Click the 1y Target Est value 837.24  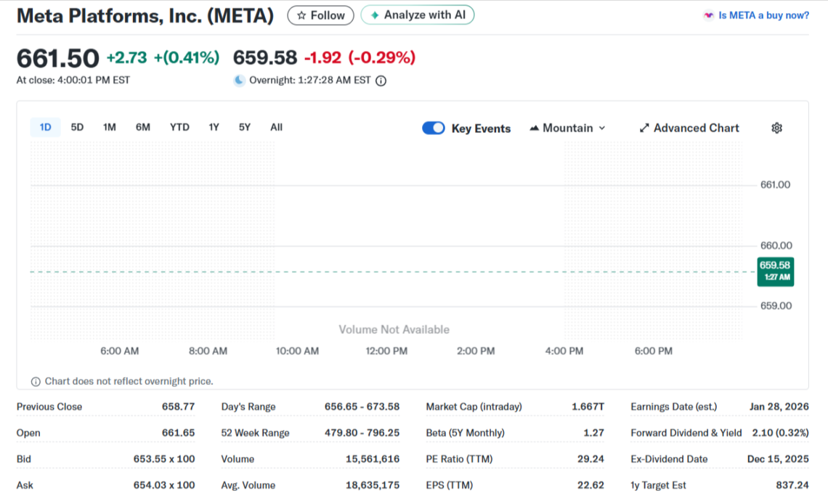(x=792, y=485)
